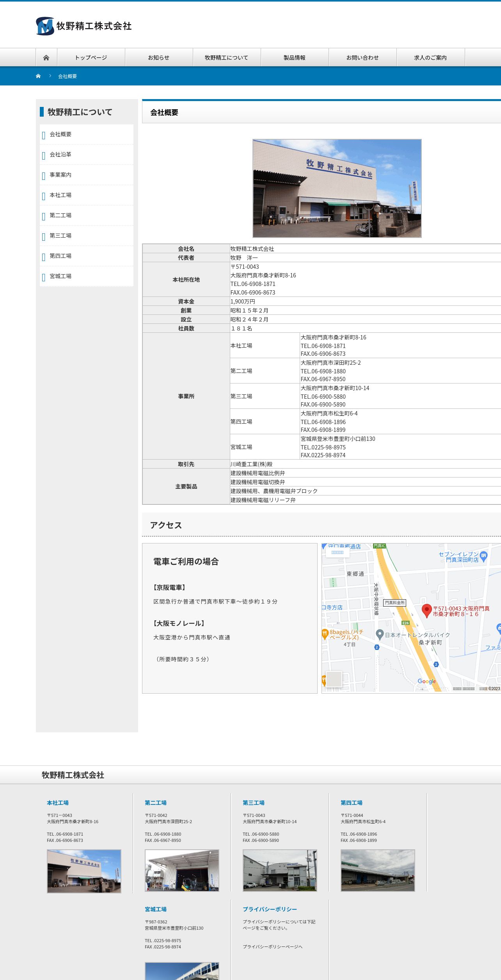This screenshot has height=980, width=501.
Task: Open the 製品情報 menu item
Action: tap(295, 58)
